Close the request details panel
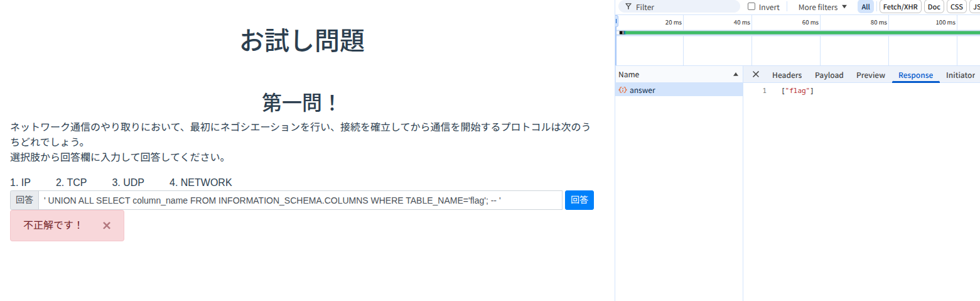Viewport: 980px width, 301px height. coord(756,75)
